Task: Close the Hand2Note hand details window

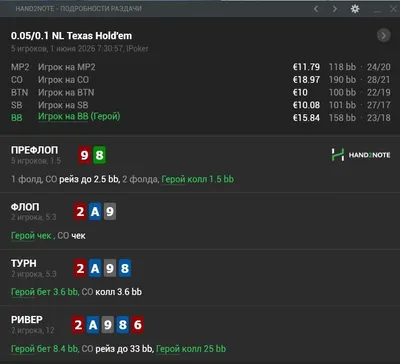Action: click(x=393, y=9)
